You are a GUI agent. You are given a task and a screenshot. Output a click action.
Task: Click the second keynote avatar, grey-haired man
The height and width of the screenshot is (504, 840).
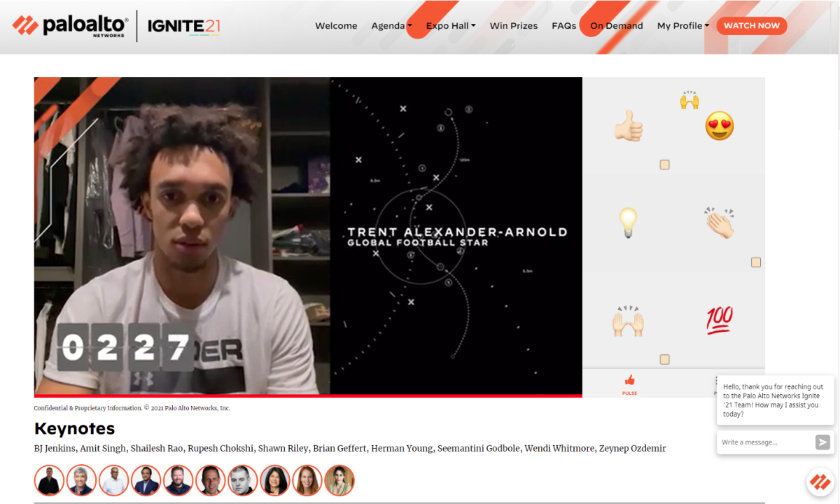tap(81, 481)
